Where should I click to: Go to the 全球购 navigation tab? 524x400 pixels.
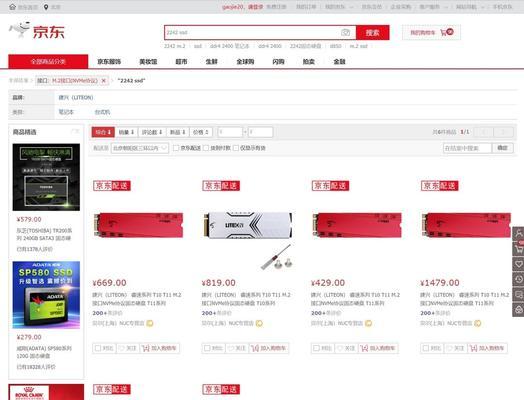click(245, 61)
